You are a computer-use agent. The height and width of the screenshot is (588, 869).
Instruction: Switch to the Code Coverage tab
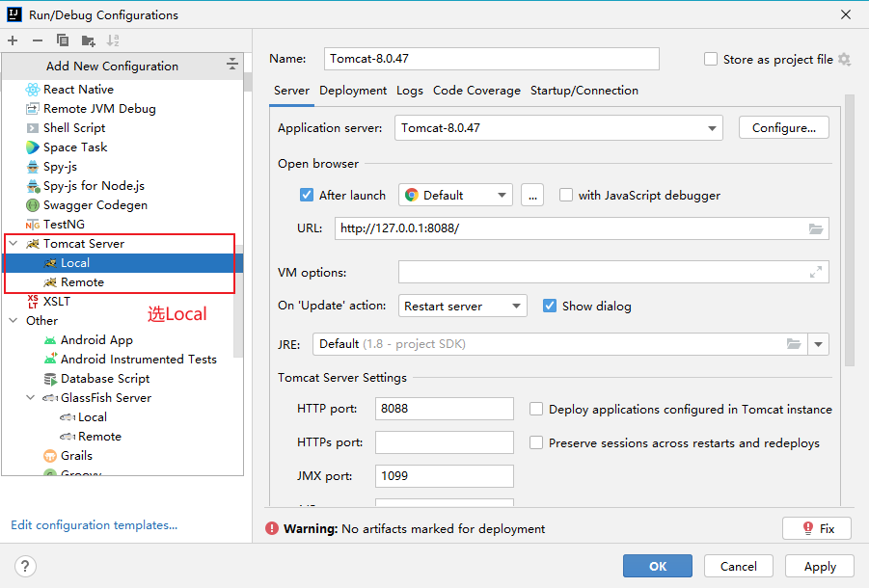[x=476, y=91]
